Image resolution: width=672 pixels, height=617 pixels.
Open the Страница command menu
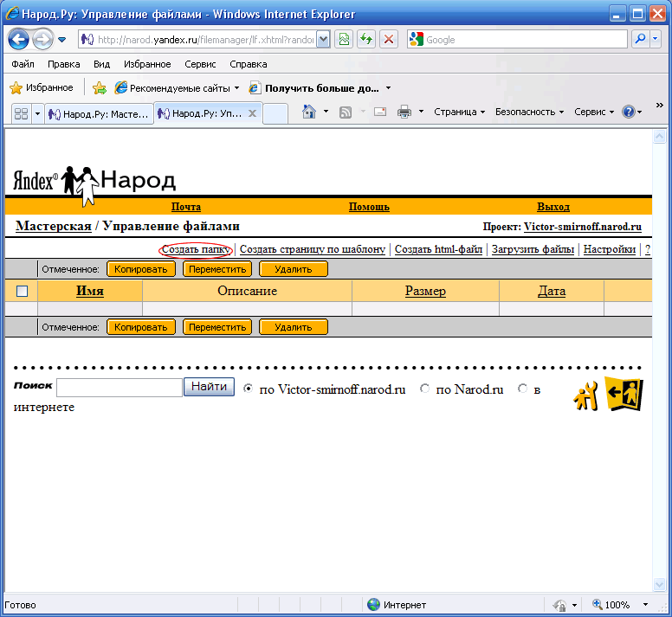(459, 112)
